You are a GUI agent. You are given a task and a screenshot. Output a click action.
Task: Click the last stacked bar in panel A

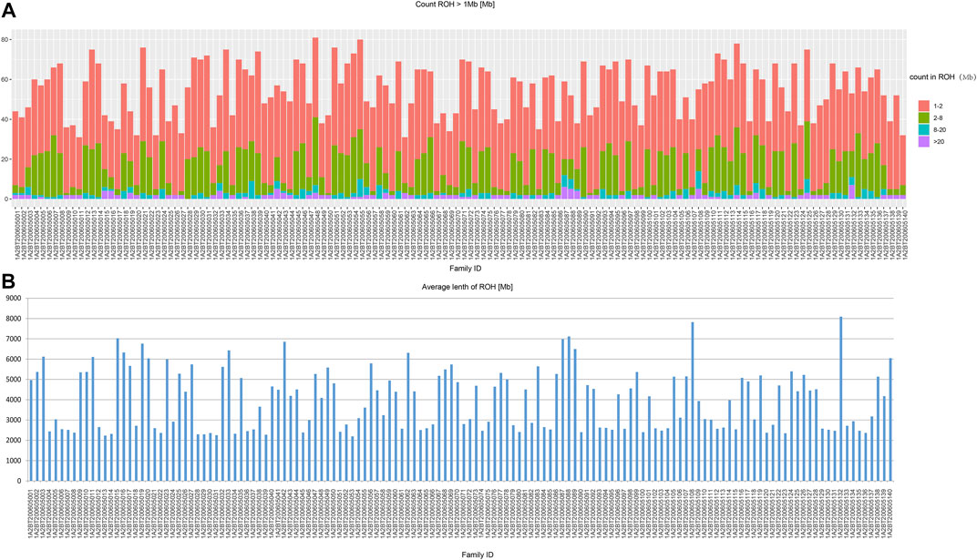coord(903,168)
